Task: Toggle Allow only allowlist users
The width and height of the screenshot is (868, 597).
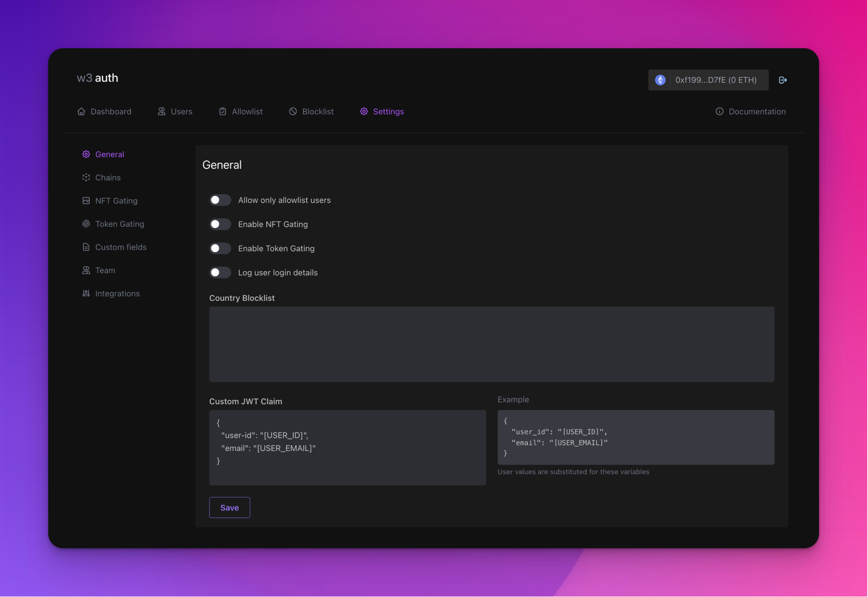Action: (x=220, y=200)
